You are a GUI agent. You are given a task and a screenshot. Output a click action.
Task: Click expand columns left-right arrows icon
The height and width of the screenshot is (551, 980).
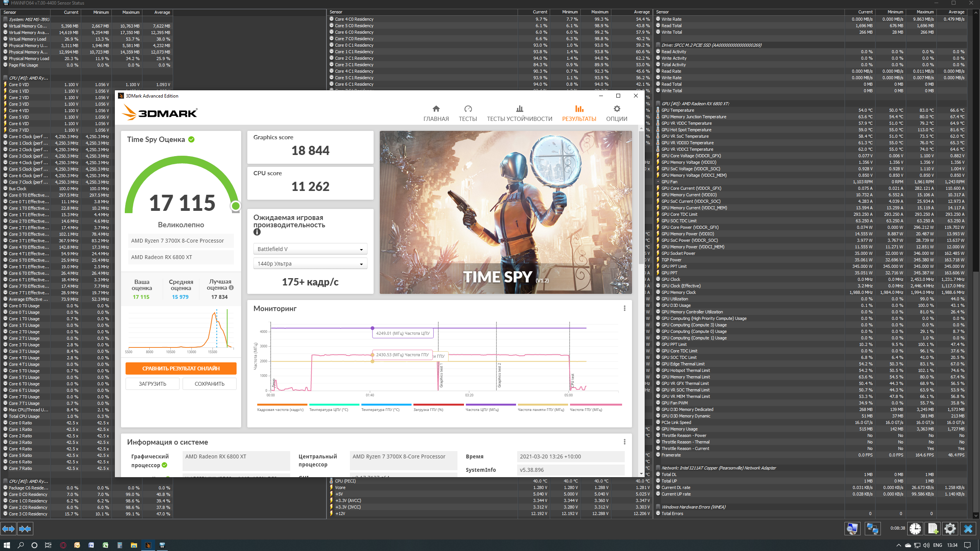[x=8, y=529]
